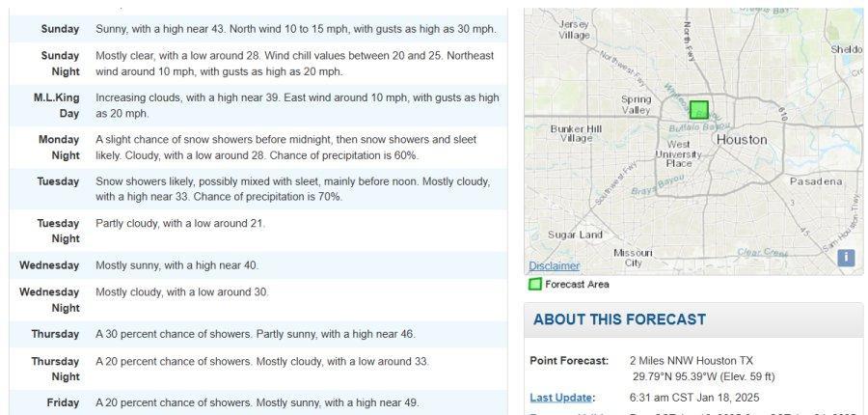
Task: Select the M.L.King Day forecast row
Action: click(258, 105)
